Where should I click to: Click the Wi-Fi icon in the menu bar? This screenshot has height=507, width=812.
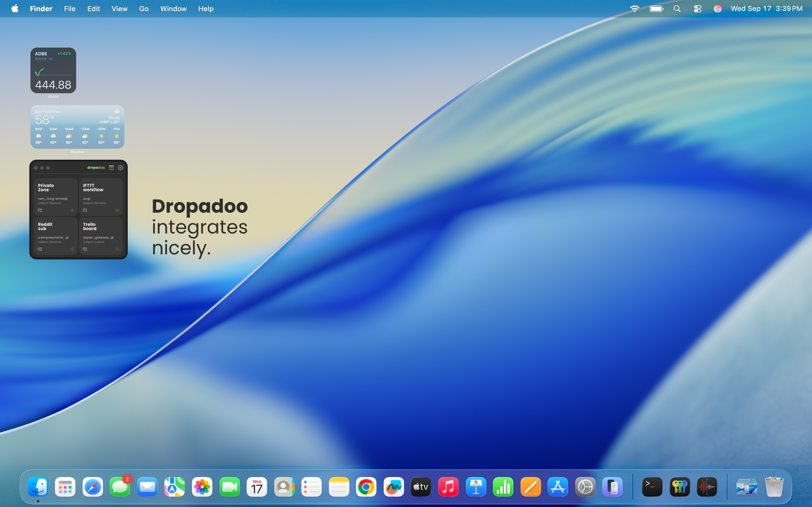pyautogui.click(x=635, y=9)
